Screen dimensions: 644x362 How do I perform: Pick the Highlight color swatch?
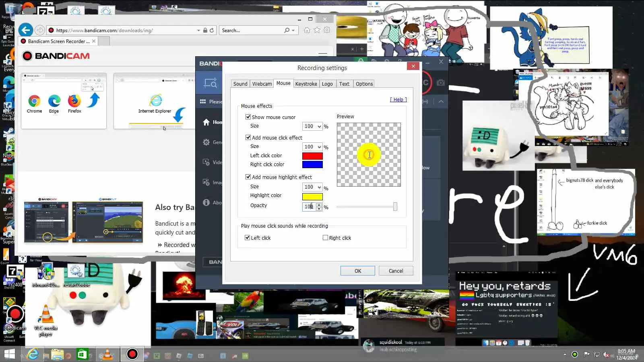[312, 197]
